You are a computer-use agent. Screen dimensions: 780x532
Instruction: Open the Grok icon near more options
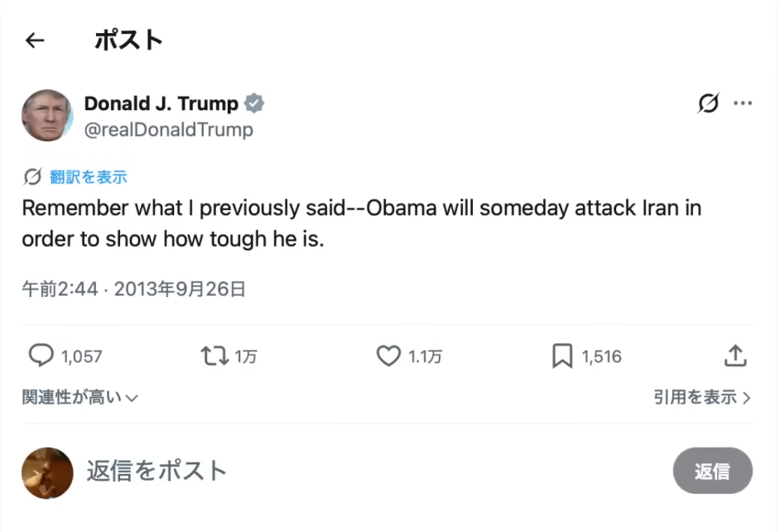tap(708, 103)
